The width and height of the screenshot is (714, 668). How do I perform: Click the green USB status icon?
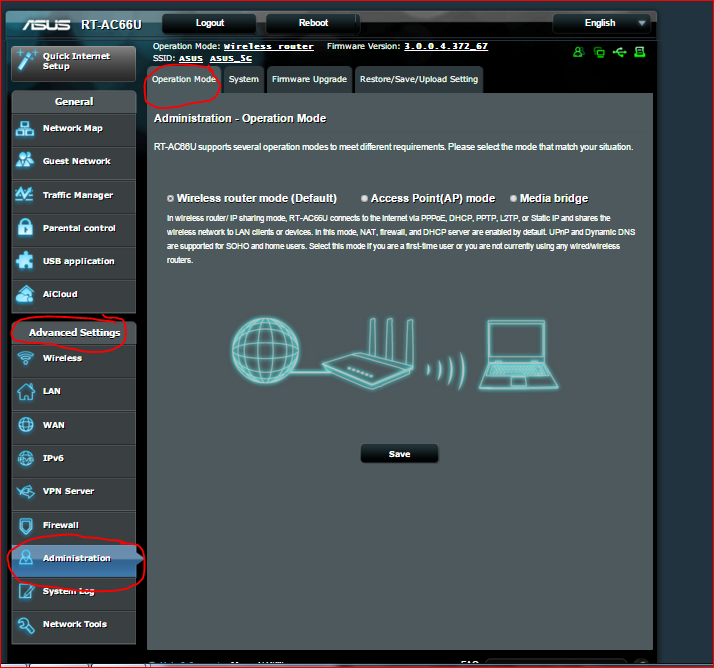[x=619, y=52]
